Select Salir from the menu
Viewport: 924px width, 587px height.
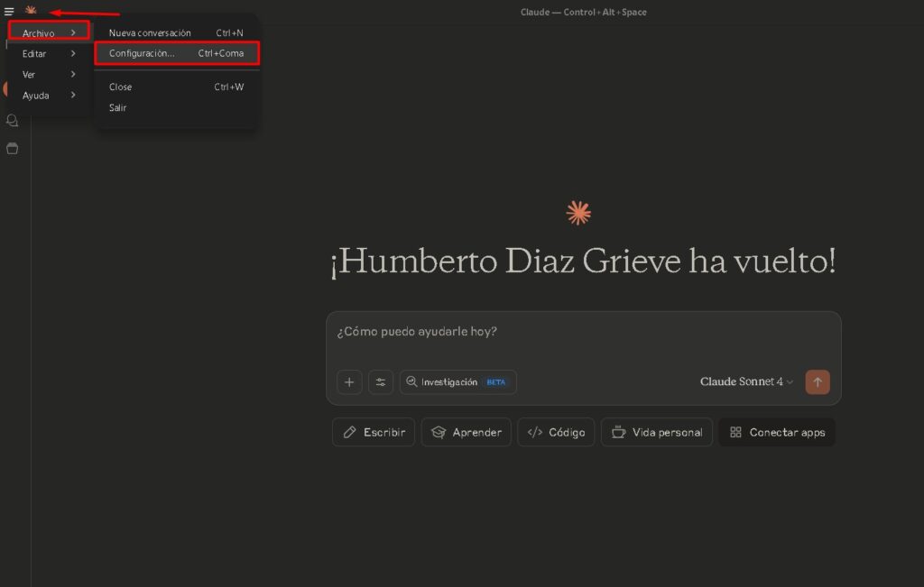pos(118,107)
